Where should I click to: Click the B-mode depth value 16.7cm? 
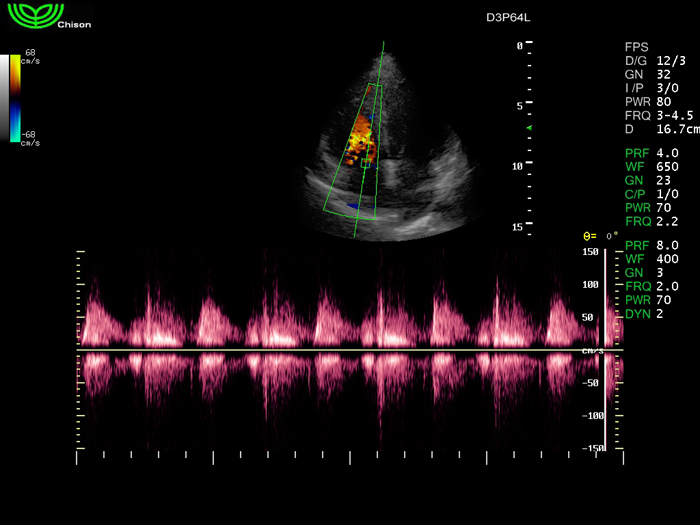click(x=654, y=130)
